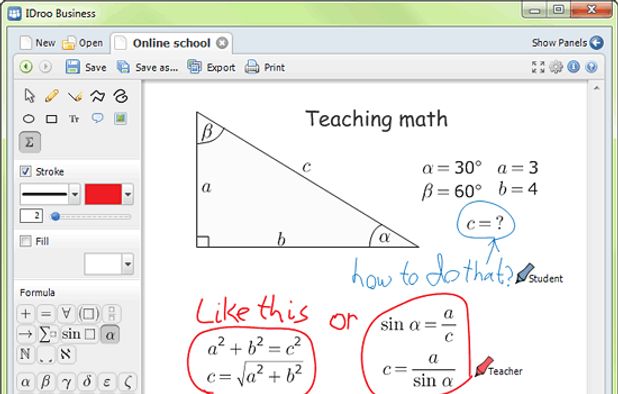Click the Save button

click(x=86, y=67)
